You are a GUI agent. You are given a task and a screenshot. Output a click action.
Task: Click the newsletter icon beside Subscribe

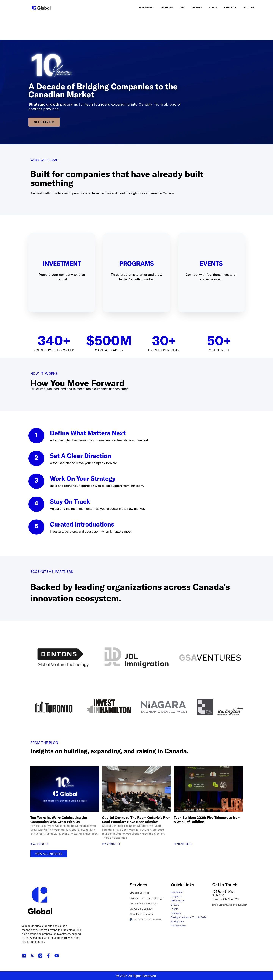(x=131, y=919)
